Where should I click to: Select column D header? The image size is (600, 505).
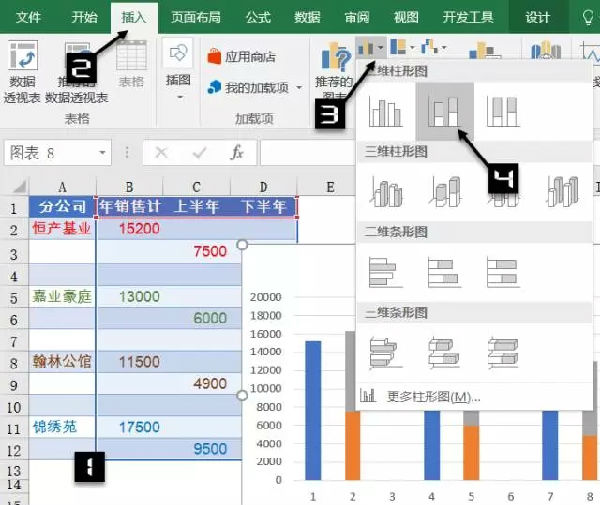click(263, 187)
